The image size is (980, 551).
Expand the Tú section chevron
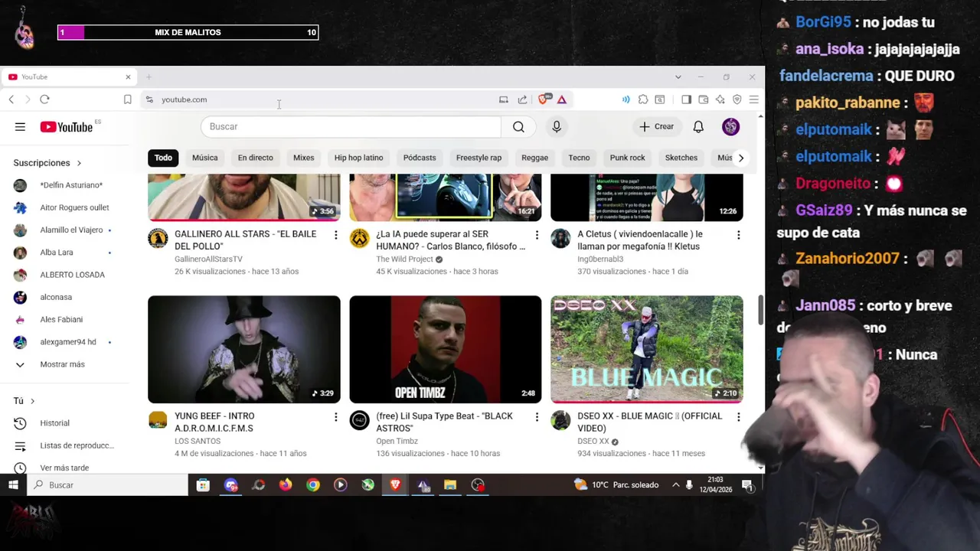click(x=32, y=401)
